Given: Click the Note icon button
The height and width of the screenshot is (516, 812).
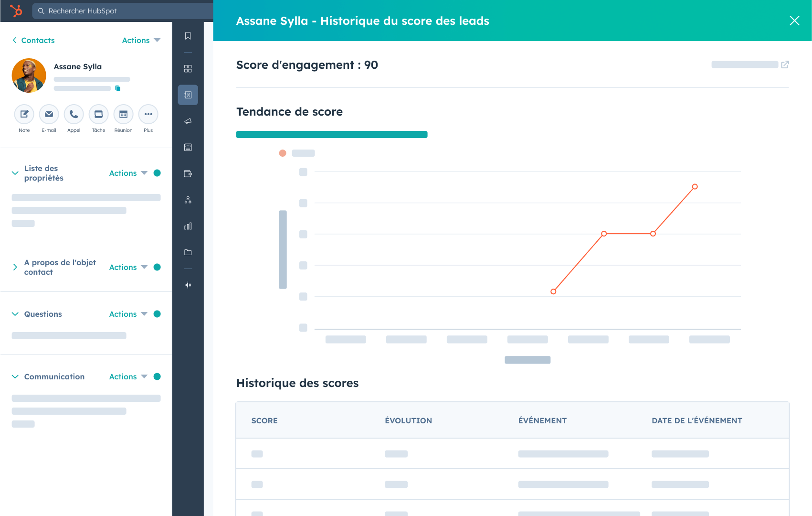Looking at the screenshot, I should [x=24, y=114].
